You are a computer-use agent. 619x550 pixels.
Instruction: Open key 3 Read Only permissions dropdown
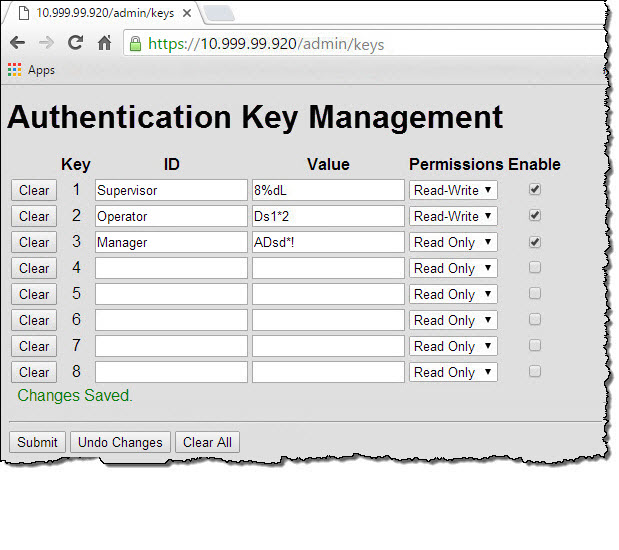[x=453, y=242]
